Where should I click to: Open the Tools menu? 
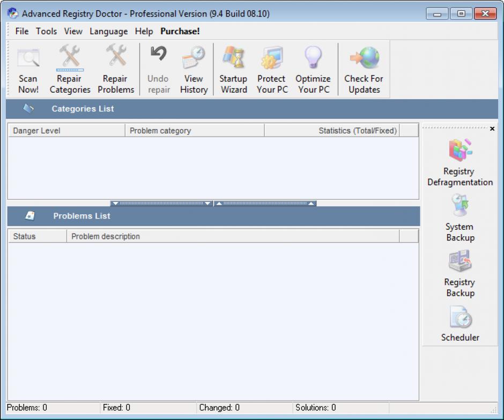[x=46, y=31]
